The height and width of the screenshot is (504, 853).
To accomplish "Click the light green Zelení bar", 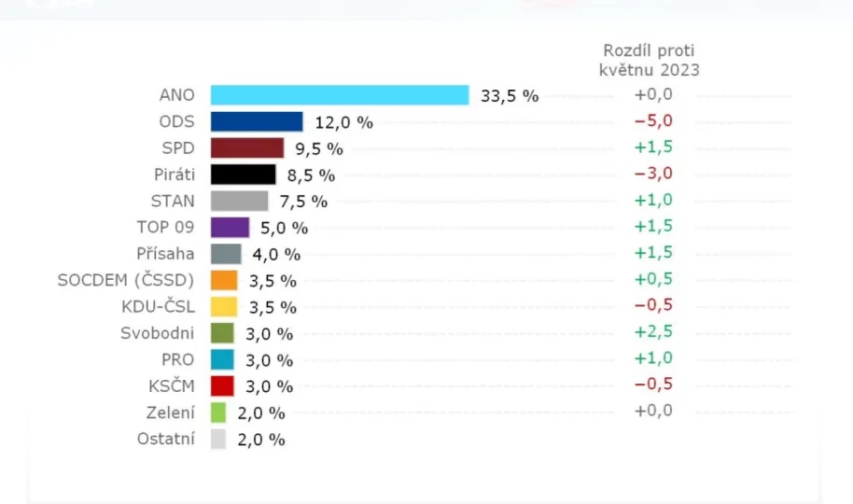I will [x=218, y=413].
